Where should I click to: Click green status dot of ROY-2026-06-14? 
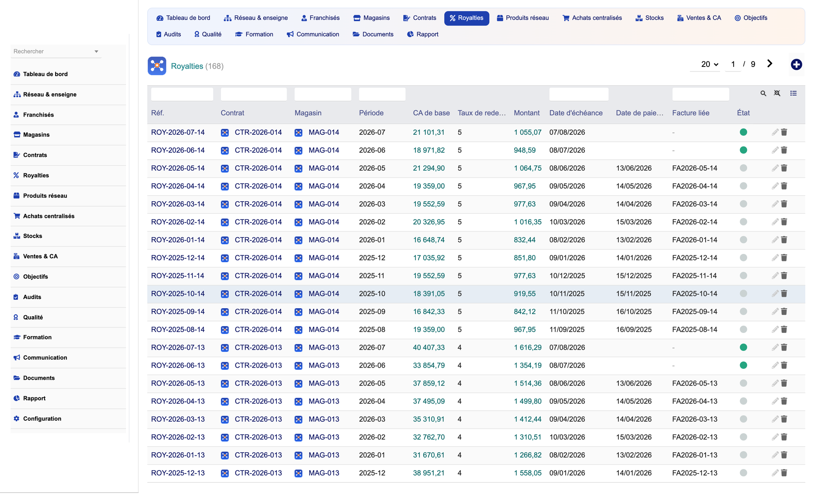pyautogui.click(x=743, y=150)
